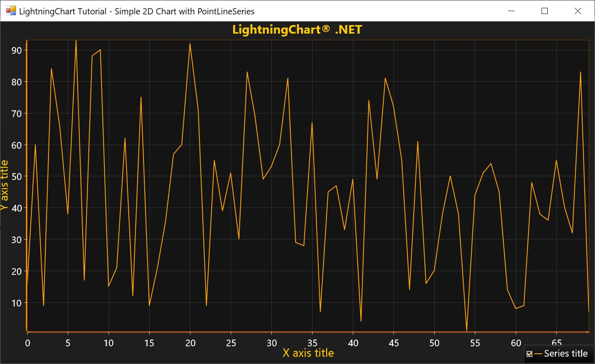Click the Y axis label 90

pos(16,51)
